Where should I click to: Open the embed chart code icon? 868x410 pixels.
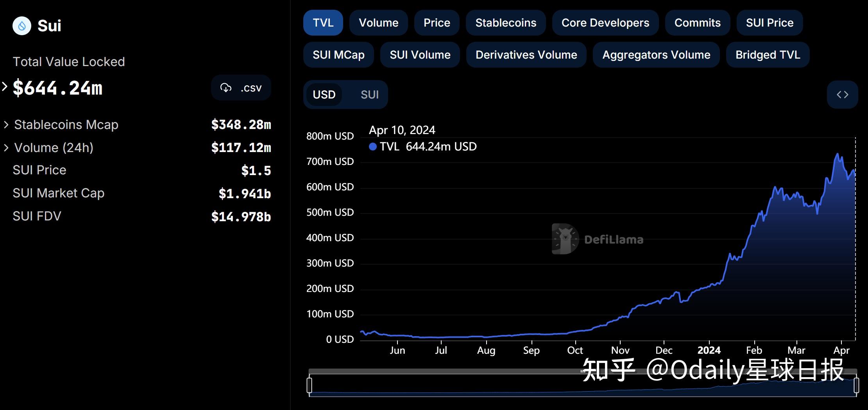[x=843, y=95]
